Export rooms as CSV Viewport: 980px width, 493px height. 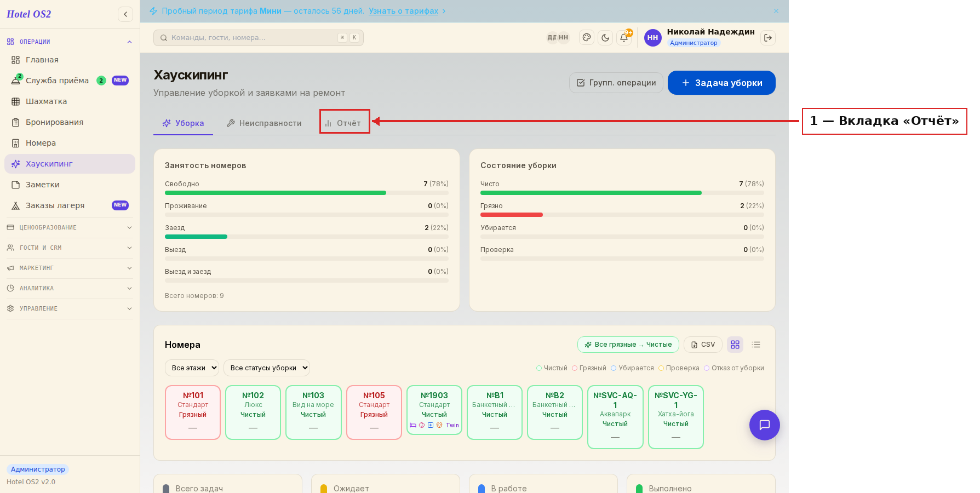[703, 345]
